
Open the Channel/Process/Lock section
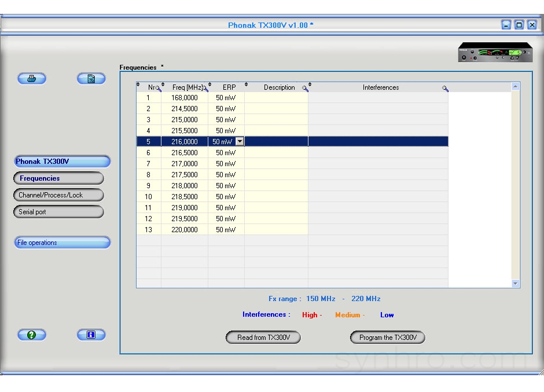pyautogui.click(x=58, y=195)
